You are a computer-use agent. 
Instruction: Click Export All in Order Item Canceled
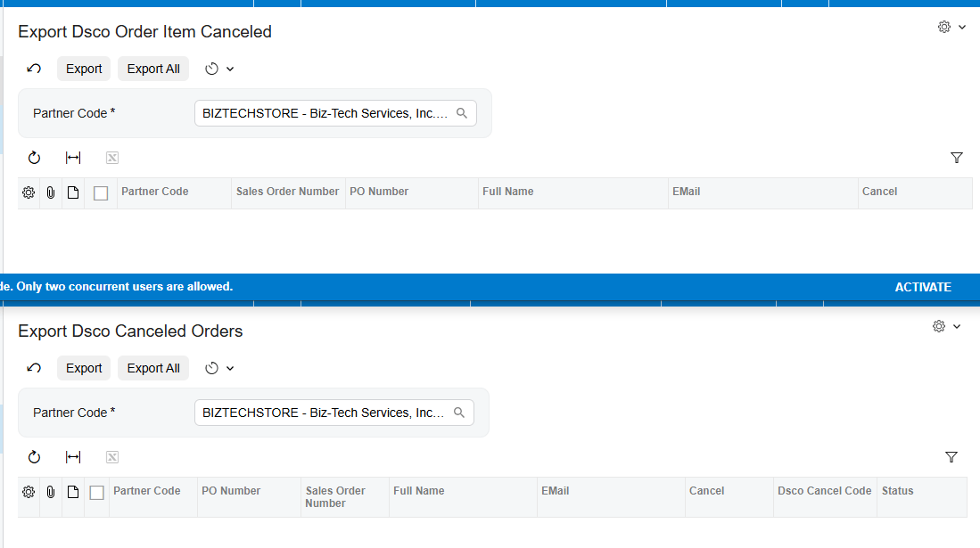(153, 69)
